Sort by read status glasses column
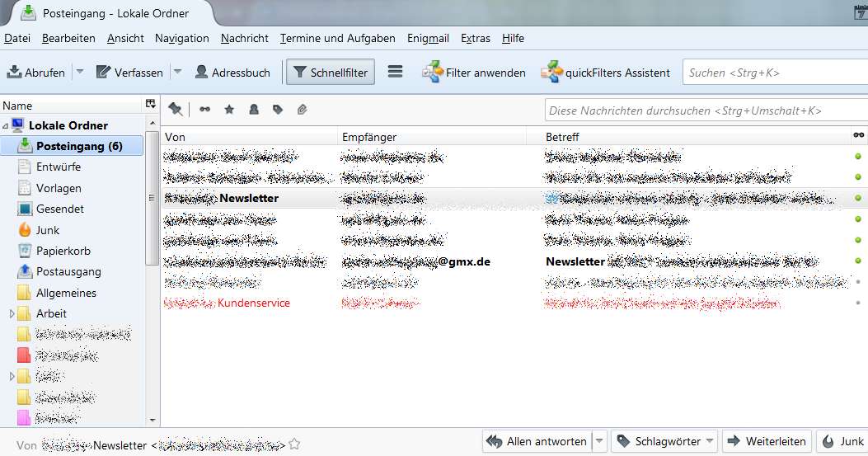The height and width of the screenshot is (456, 868). click(859, 136)
